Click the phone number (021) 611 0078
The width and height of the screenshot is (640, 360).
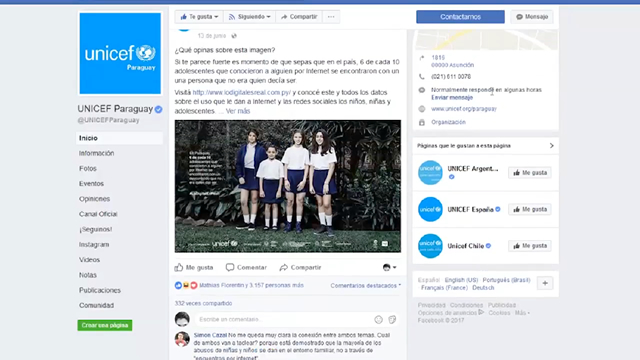(x=451, y=77)
